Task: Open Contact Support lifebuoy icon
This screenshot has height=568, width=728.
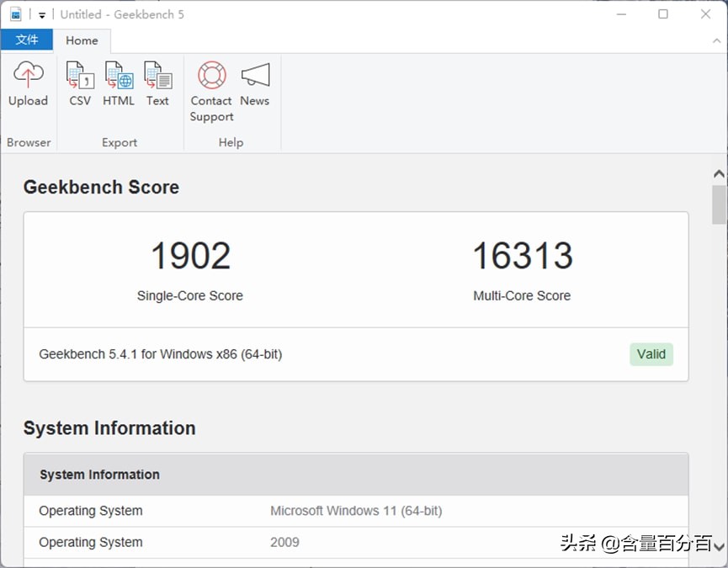Action: pyautogui.click(x=211, y=77)
